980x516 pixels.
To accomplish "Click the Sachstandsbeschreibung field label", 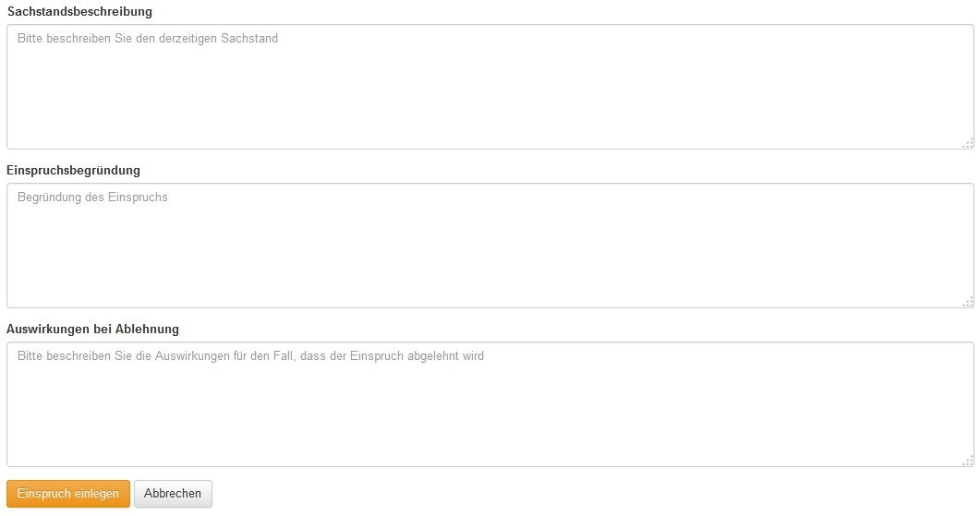I will pyautogui.click(x=79, y=12).
